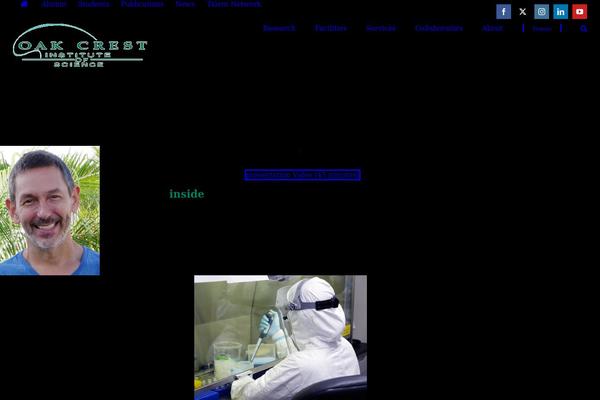Open the Services menu
600x400 pixels.
pos(381,28)
